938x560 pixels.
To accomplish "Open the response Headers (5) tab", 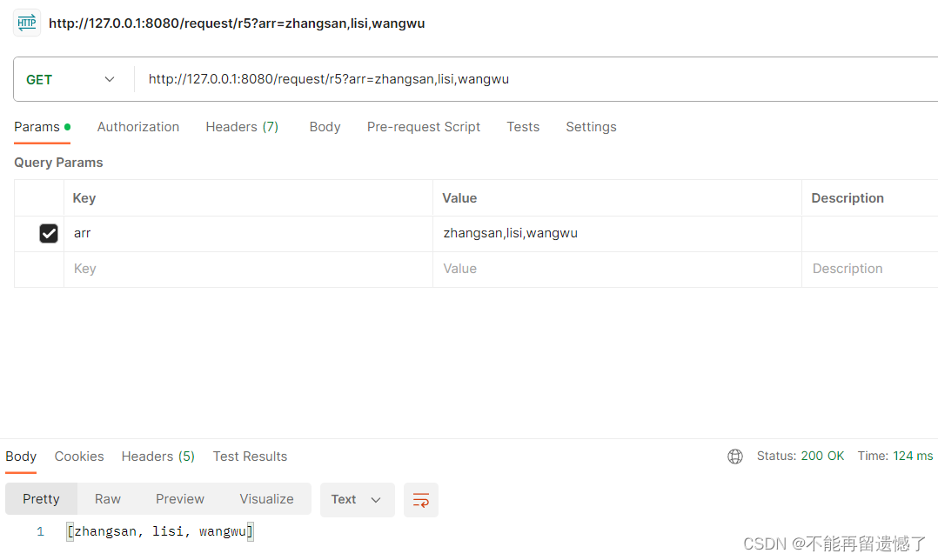I will [158, 457].
